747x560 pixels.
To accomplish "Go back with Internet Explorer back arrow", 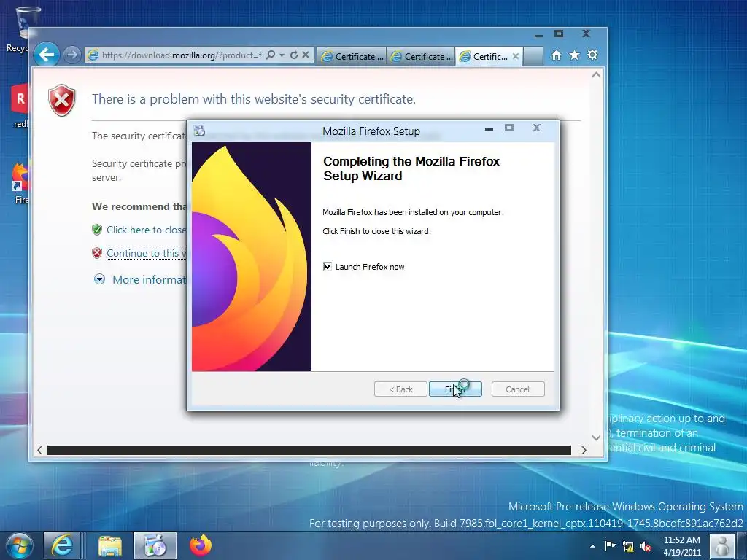I will tap(47, 55).
